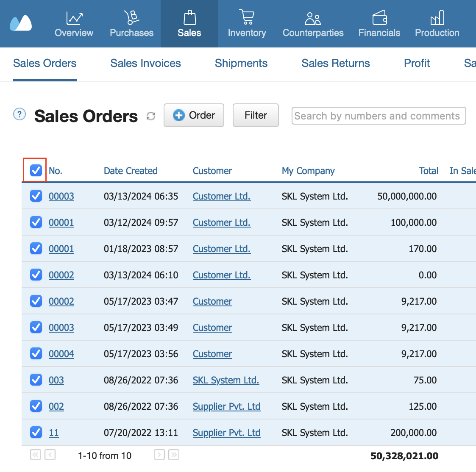
Task: Uncheck the checkbox for order 002
Action: [36, 406]
